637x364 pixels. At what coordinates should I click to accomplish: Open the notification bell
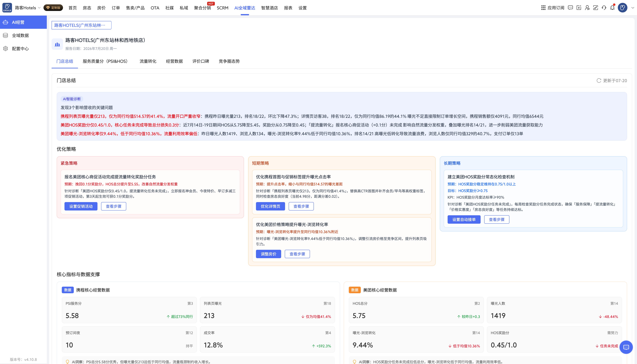coord(612,8)
